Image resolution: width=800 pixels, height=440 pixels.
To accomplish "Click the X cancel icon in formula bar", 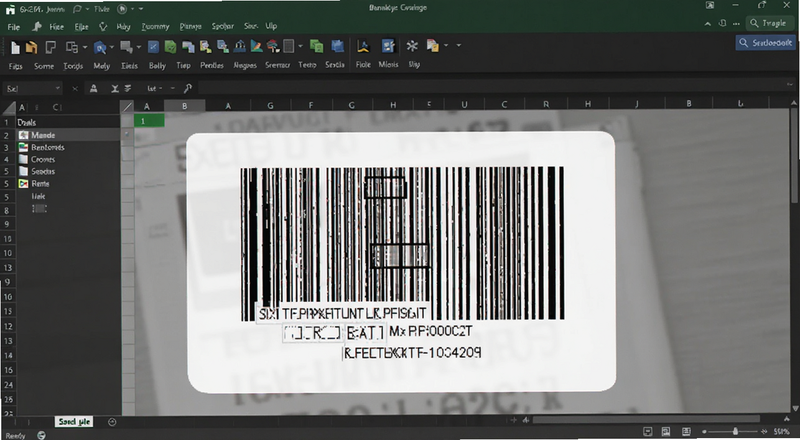I will 75,89.
